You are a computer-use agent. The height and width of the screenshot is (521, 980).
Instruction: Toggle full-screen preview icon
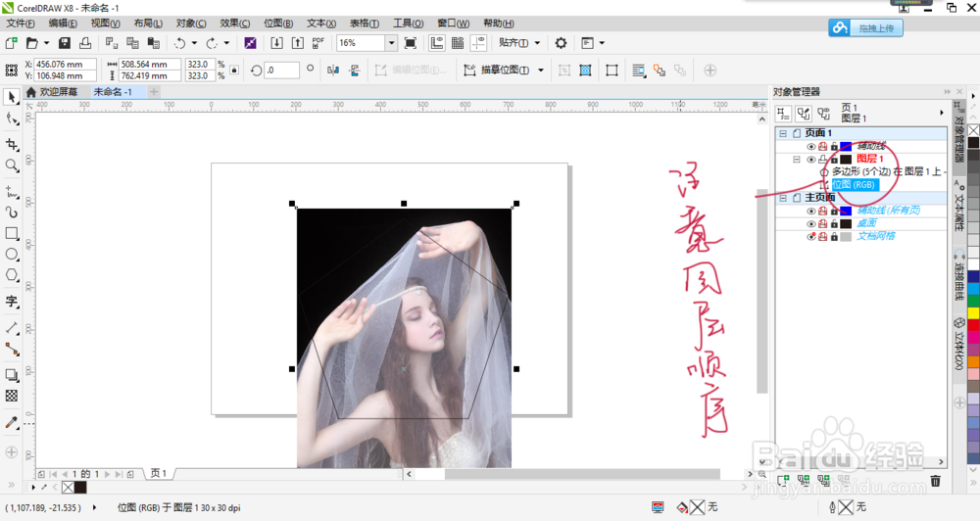click(x=410, y=42)
